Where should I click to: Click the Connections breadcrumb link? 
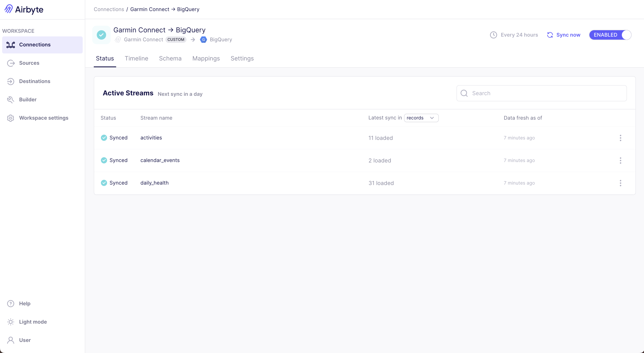[x=109, y=9]
